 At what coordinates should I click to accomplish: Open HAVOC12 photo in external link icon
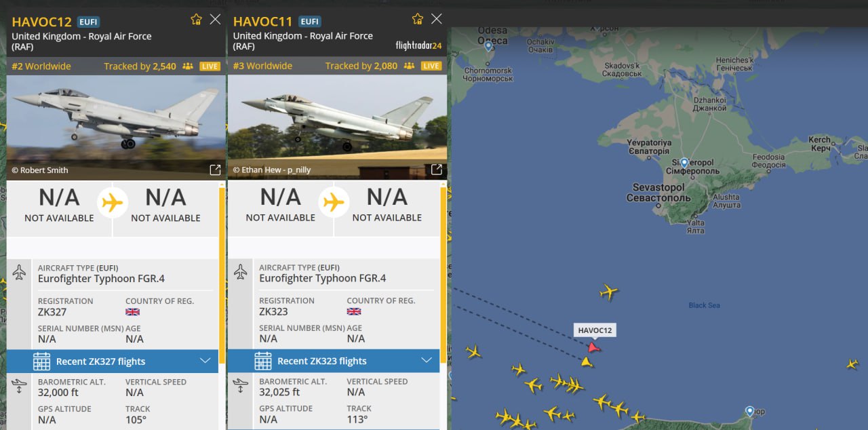coord(215,170)
